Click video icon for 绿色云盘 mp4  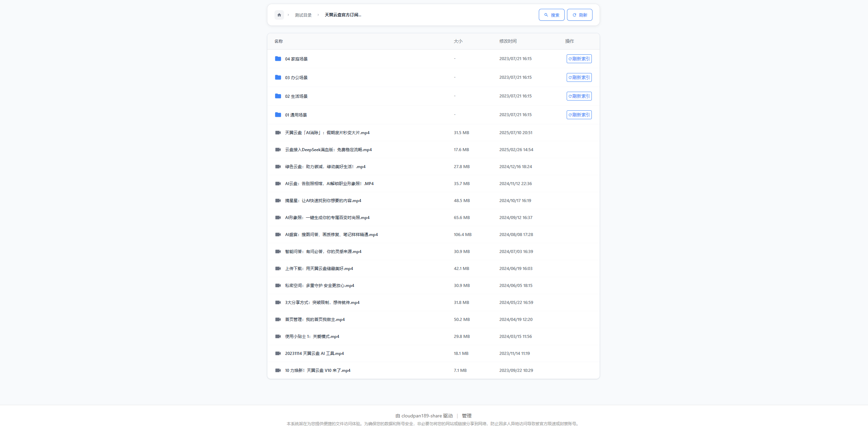point(278,167)
